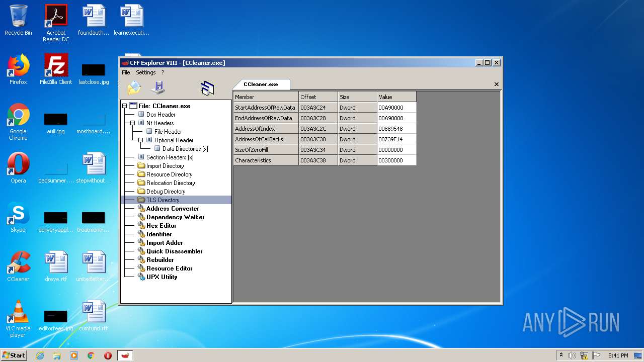Open CCleaner desktop shortcut

pyautogui.click(x=18, y=266)
